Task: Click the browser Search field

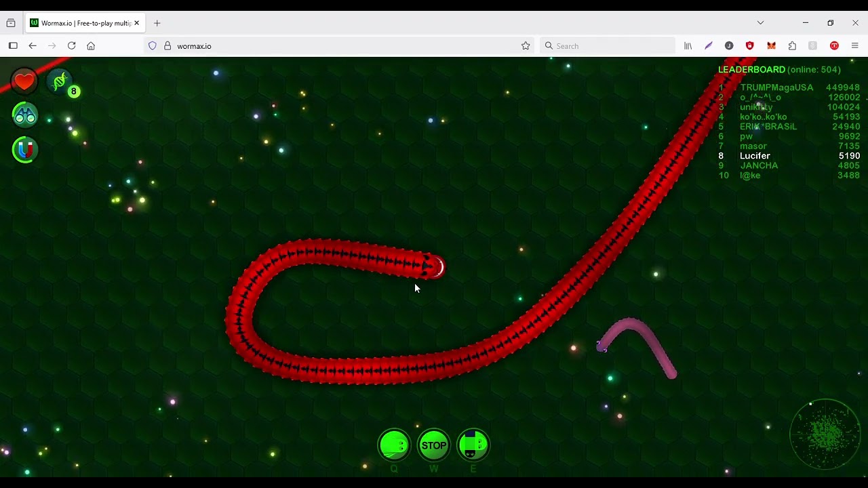Action: 608,46
